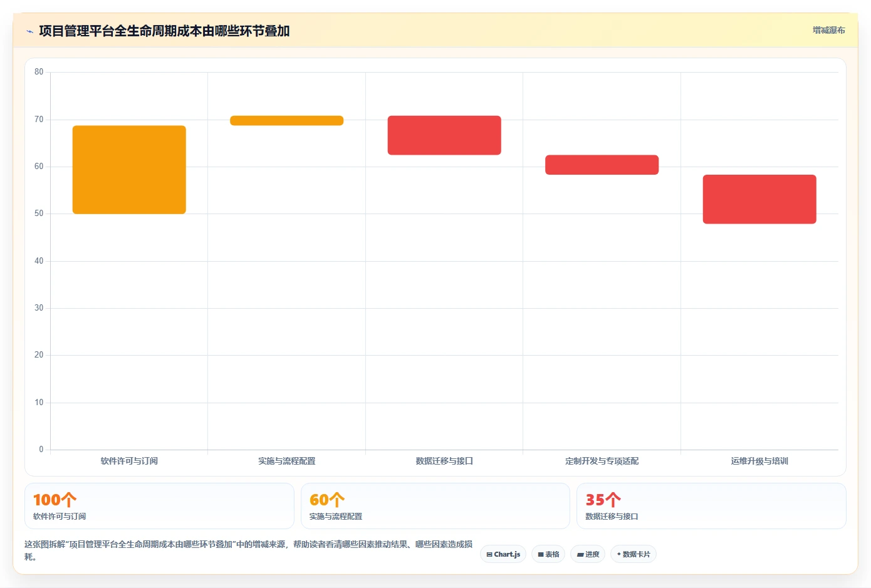871x588 pixels.
Task: Click the lightning icon beside the chart title
Action: 29,31
